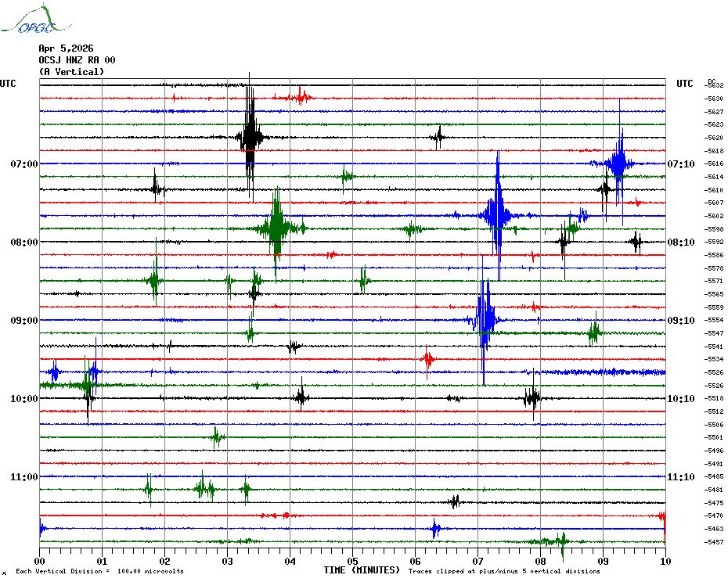Click the red seismic event near minute 06
This screenshot has width=728, height=582.
point(428,359)
